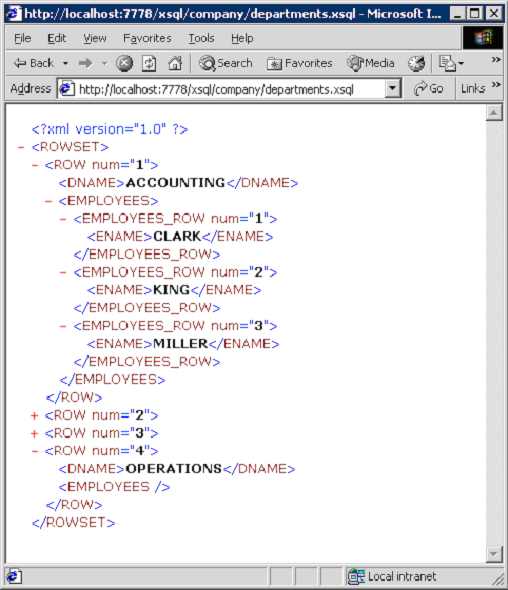The width and height of the screenshot is (508, 590).
Task: Click the closing </ROWSET> tag
Action: pos(74,523)
